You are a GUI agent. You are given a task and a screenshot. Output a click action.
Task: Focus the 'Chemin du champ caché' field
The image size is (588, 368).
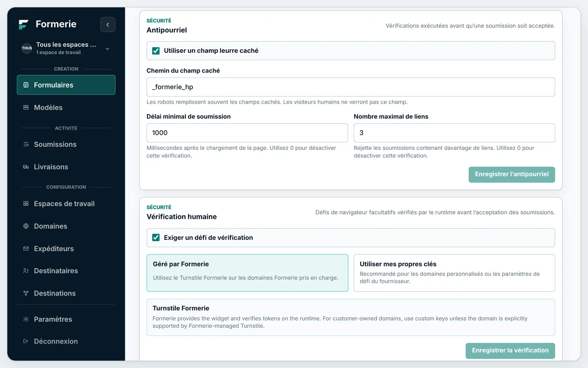351,87
